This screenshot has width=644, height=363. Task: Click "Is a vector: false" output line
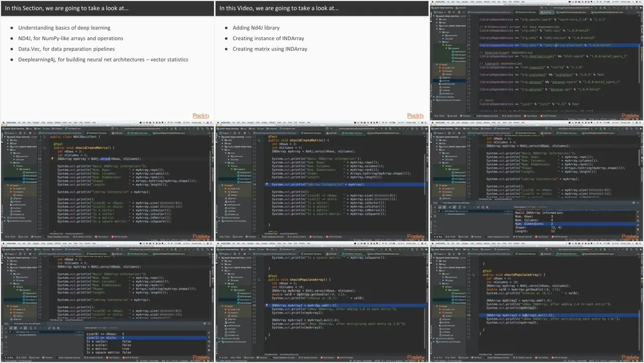(x=109, y=342)
